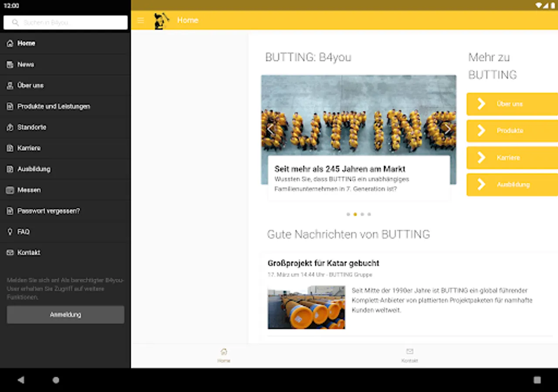Open the pipes photo thumbnail
Image resolution: width=558 pixels, height=392 pixels.
(x=306, y=307)
